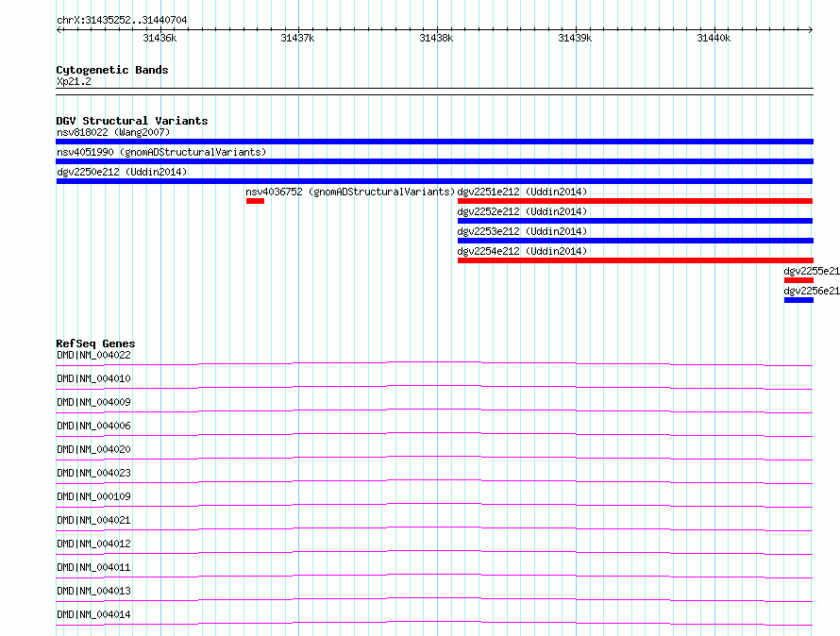The image size is (840, 636).
Task: Open the DMD|NM_004013 transcript label
Action: click(x=93, y=591)
